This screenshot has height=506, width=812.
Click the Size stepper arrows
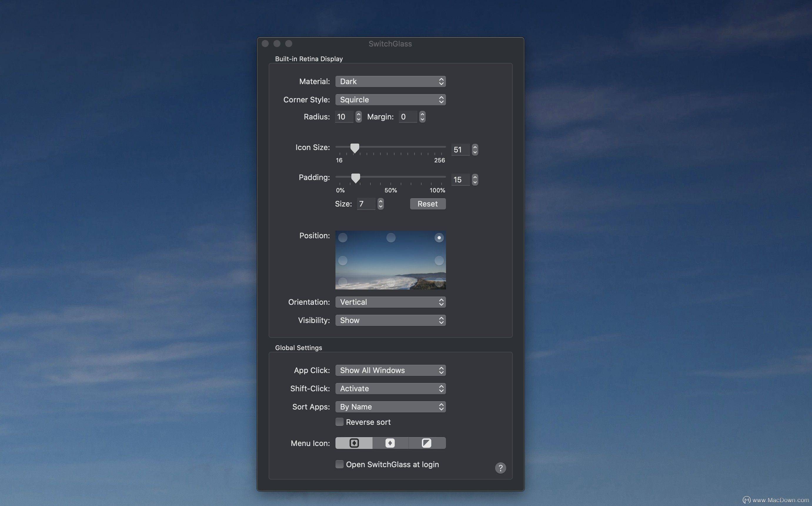(381, 204)
